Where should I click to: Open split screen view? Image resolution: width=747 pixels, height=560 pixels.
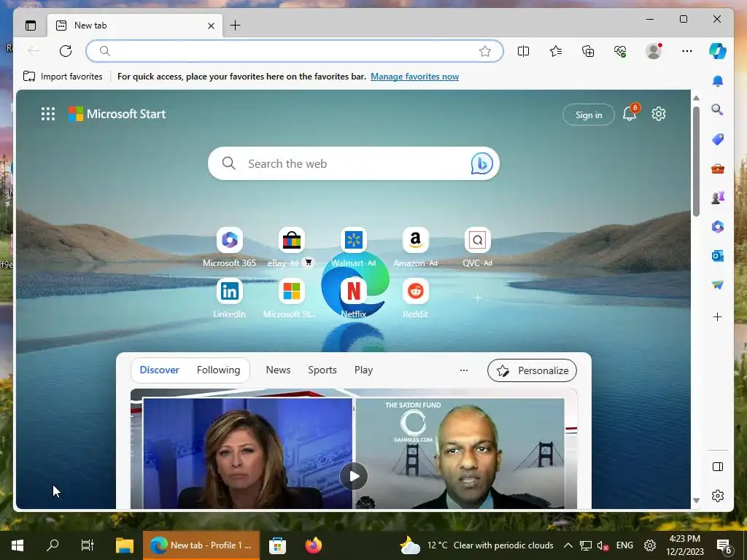tap(523, 51)
